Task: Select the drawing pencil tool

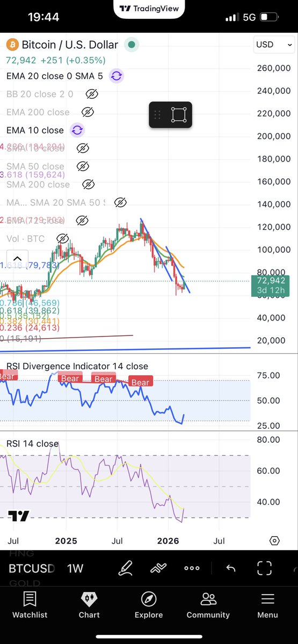Action: click(126, 568)
